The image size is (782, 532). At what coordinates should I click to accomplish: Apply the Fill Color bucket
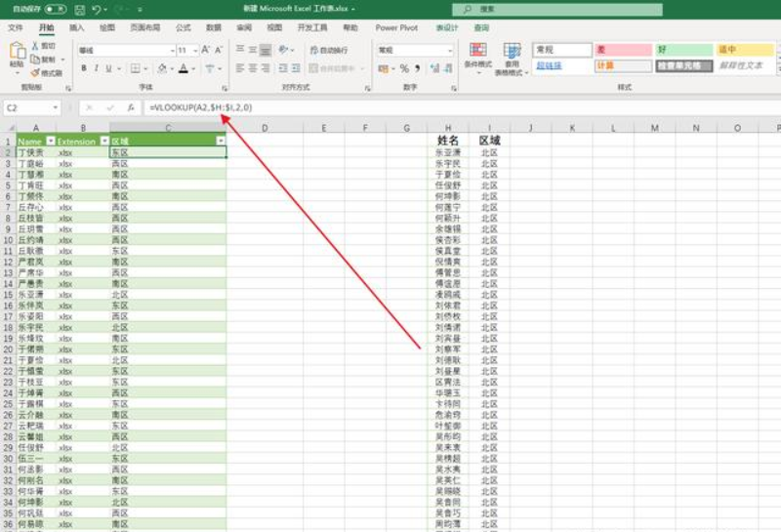[x=162, y=68]
